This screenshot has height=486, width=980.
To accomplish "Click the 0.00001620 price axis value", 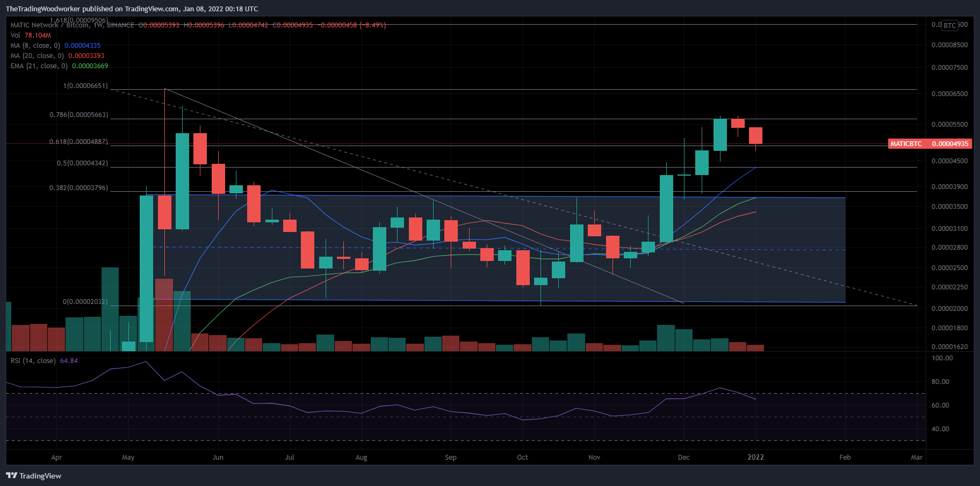I will coord(949,347).
